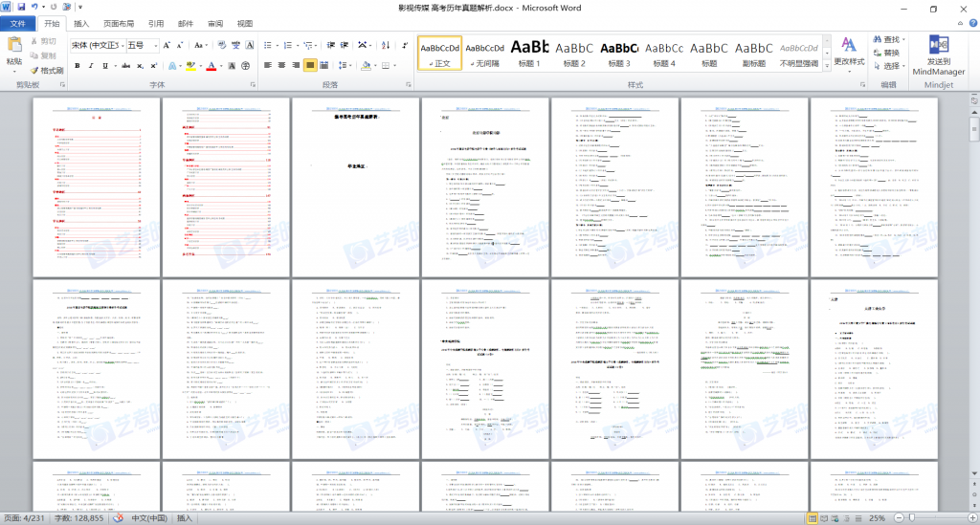Switch to the 页面布局 ribbon tab

pyautogui.click(x=119, y=23)
